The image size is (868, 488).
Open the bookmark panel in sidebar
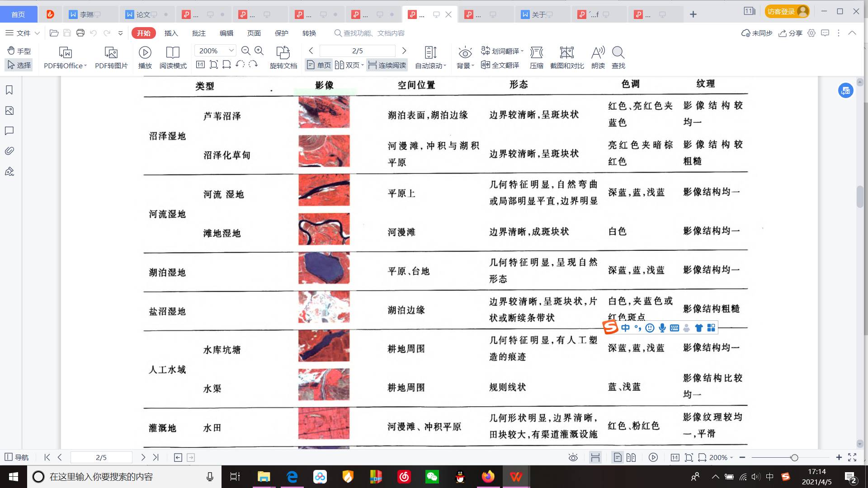coord(9,90)
